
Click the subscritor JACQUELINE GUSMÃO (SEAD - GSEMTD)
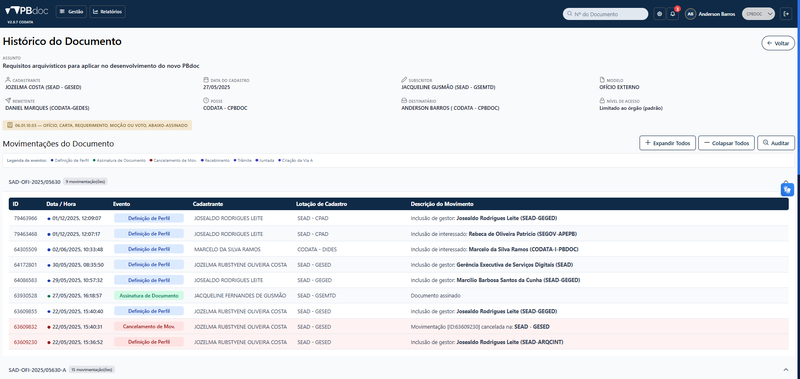click(x=448, y=87)
